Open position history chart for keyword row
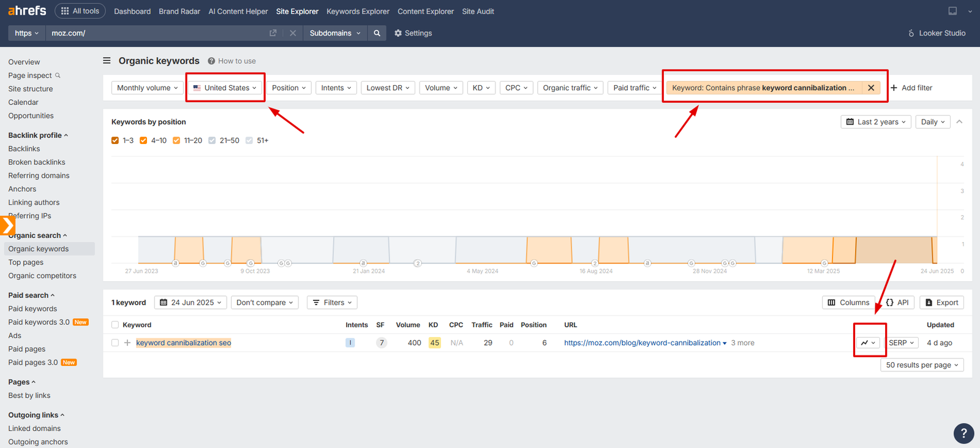 869,343
